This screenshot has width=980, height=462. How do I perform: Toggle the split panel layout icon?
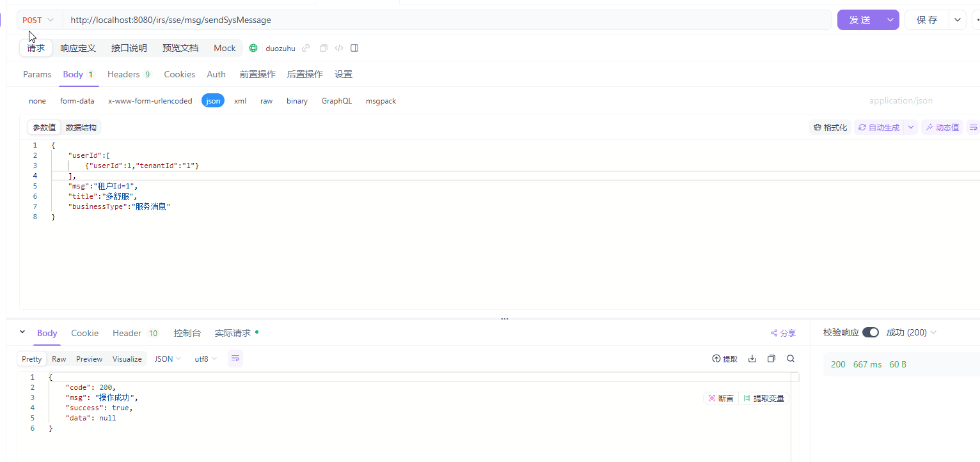point(354,48)
